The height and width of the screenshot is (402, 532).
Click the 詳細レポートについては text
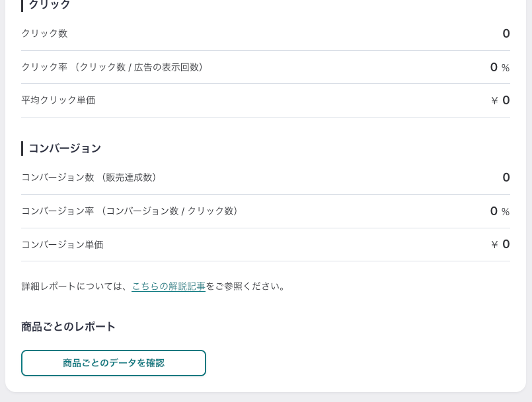[x=75, y=286]
